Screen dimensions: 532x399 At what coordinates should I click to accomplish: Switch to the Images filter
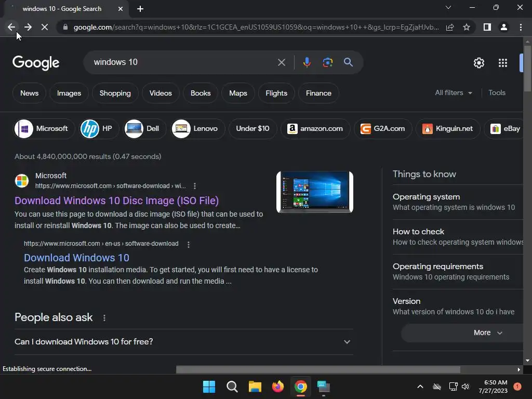click(69, 94)
